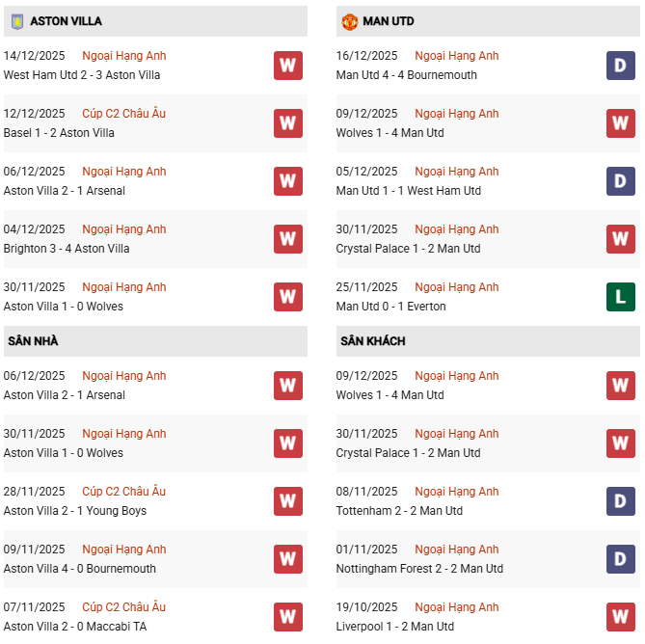
Task: Click win badge for Aston Villa vs Maccabi TA
Action: click(x=287, y=617)
